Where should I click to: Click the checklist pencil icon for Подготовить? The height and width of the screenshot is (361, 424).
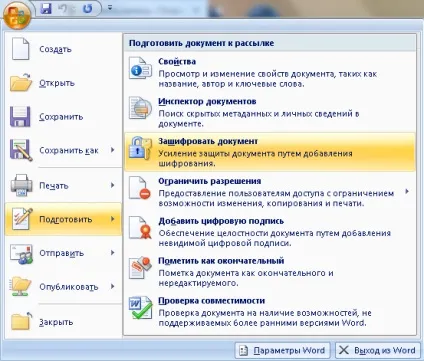[x=22, y=219]
